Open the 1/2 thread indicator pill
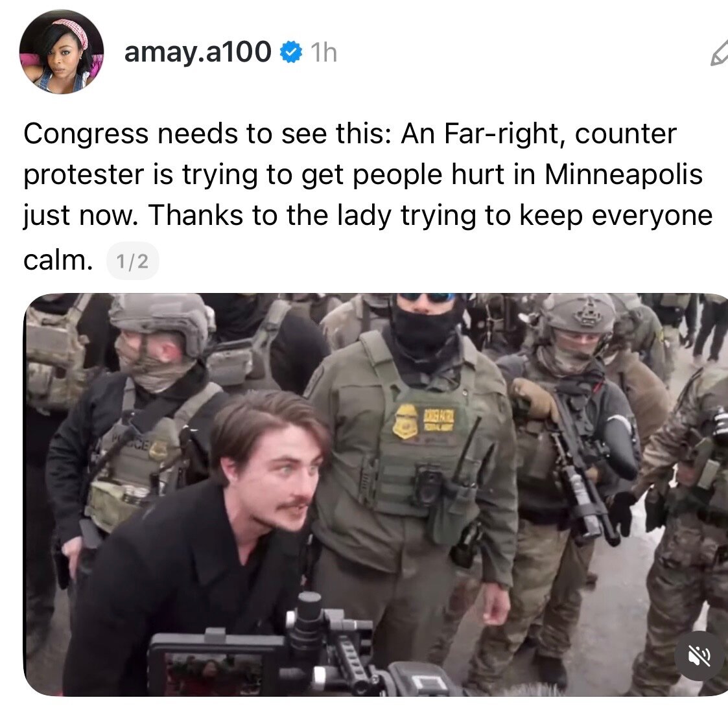Viewport: 728px width, 713px height. tap(133, 261)
